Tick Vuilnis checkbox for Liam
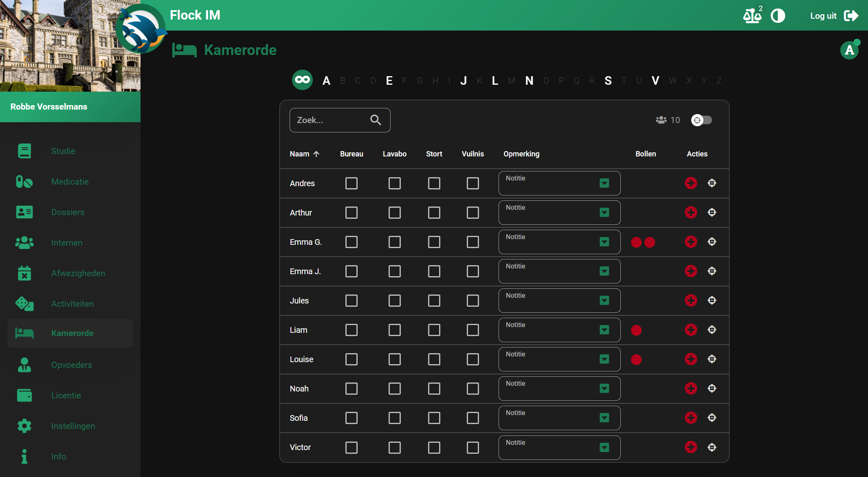The height and width of the screenshot is (477, 868). tap(472, 330)
